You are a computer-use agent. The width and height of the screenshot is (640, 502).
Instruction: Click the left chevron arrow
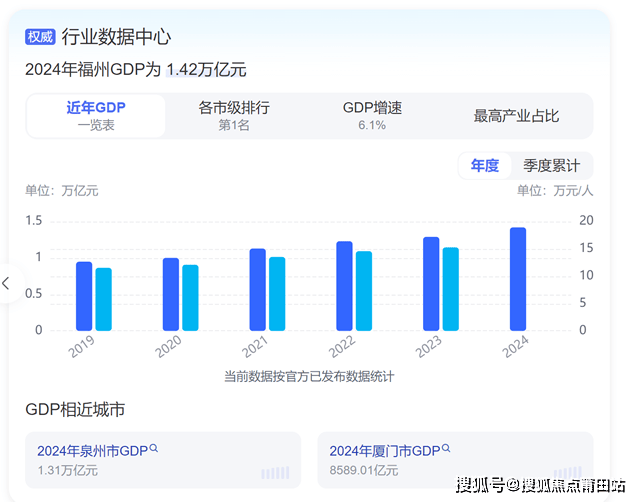click(x=6, y=283)
